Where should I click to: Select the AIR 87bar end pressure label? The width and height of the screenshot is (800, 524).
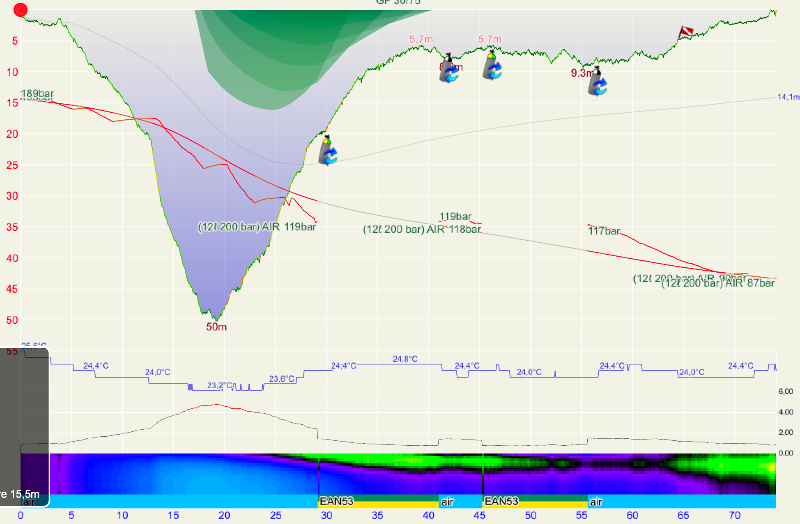pos(718,283)
